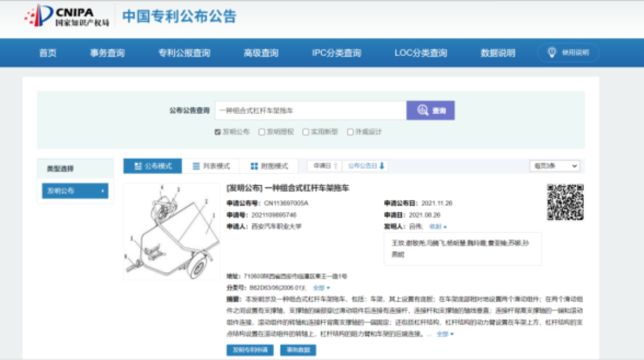Click the 事务数据 button

[x=298, y=350]
